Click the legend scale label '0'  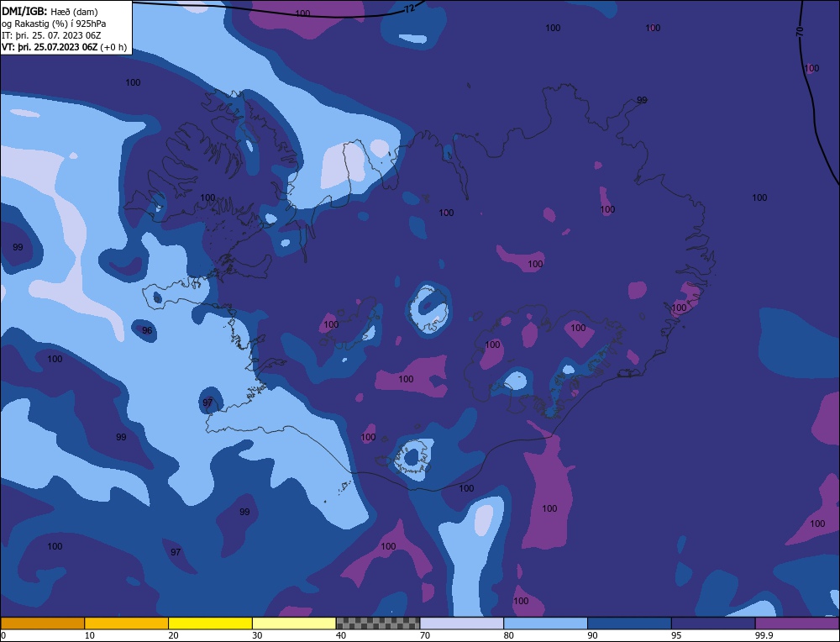(3, 635)
